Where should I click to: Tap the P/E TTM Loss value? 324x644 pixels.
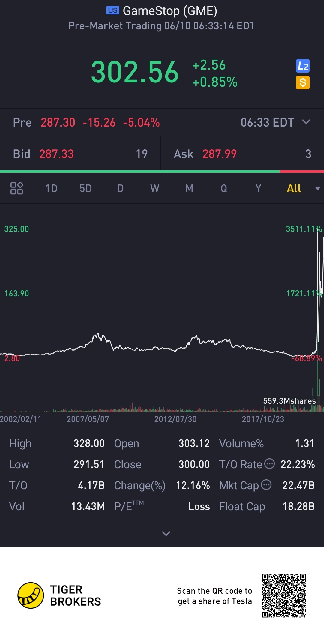(199, 506)
